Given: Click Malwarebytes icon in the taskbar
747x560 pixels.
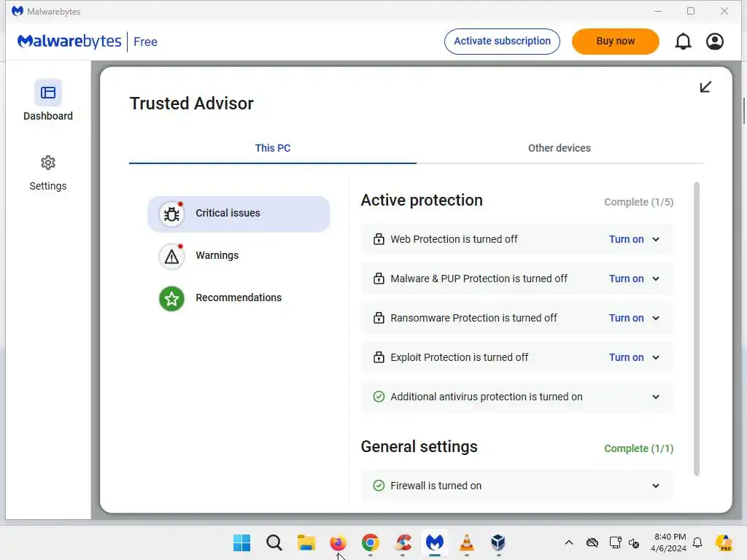Looking at the screenshot, I should pos(435,542).
